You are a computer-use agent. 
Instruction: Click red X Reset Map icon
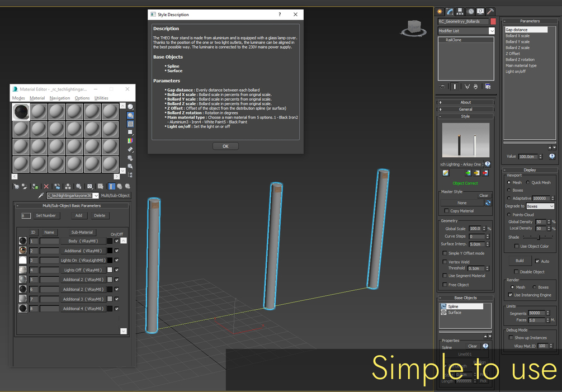pos(46,186)
